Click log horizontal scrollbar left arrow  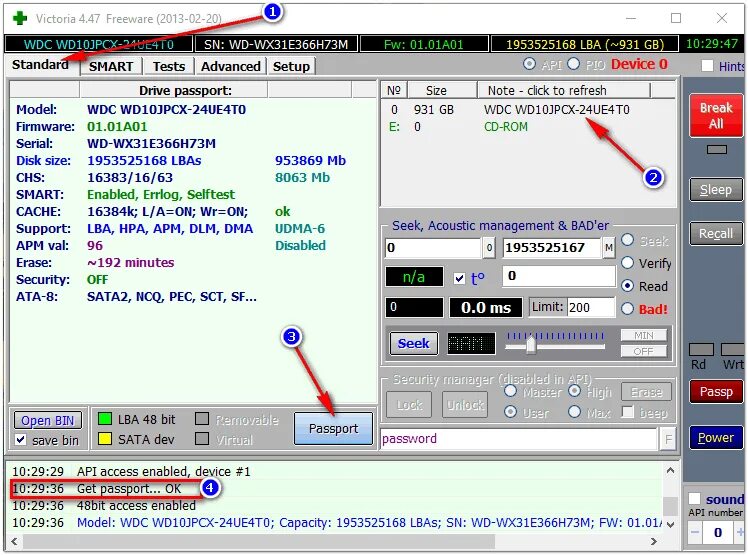[x=14, y=542]
